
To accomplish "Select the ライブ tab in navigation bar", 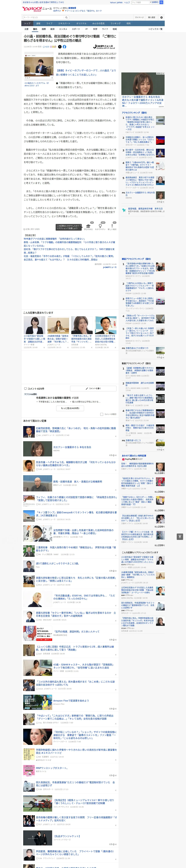I will (x=49, y=24).
